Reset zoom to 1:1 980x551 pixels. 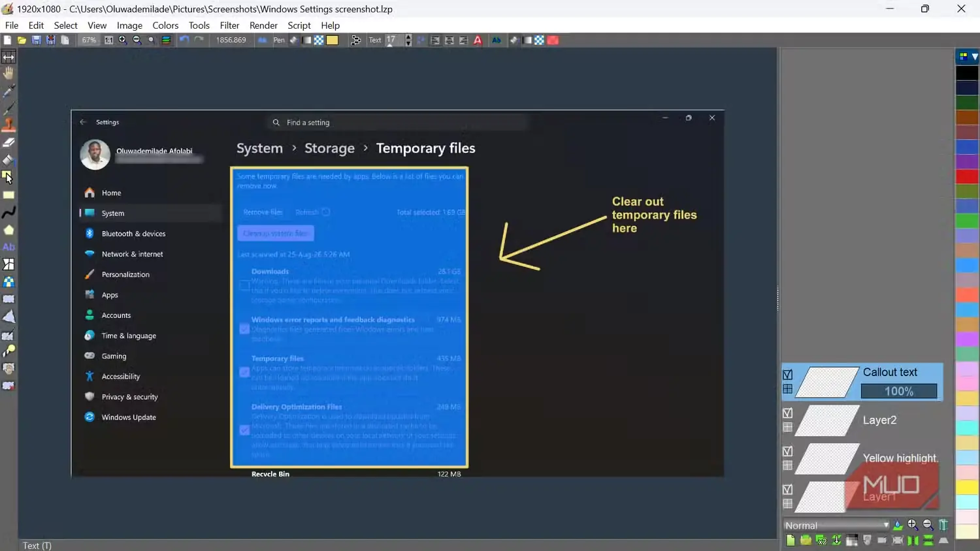click(108, 40)
